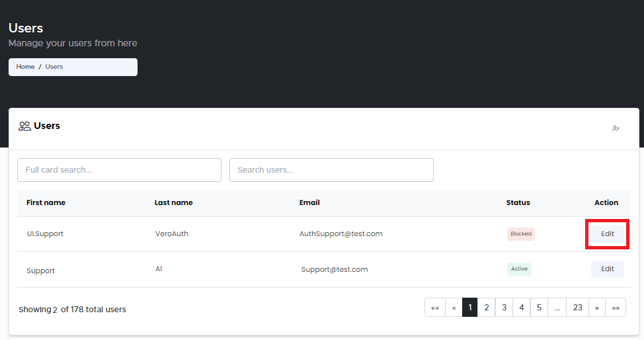This screenshot has width=644, height=340.
Task: Jump to last page of users
Action: pos(616,308)
